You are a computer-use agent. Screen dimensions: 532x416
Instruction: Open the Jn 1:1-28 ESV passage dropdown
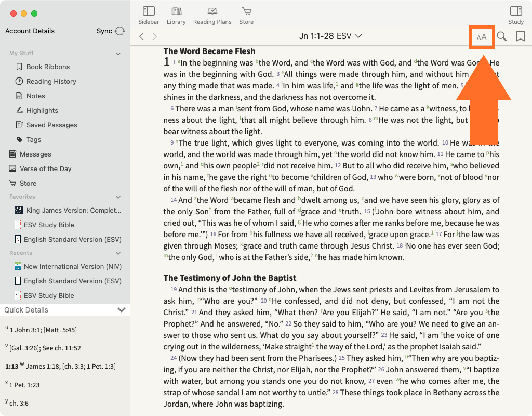[x=330, y=36]
